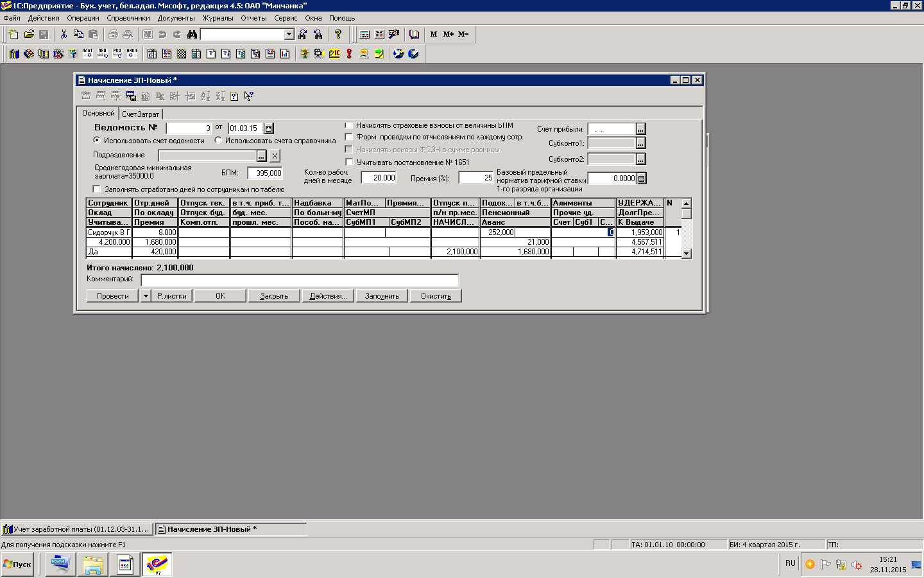Click the РКО cash expense icon
The width and height of the screenshot is (924, 578).
click(117, 53)
